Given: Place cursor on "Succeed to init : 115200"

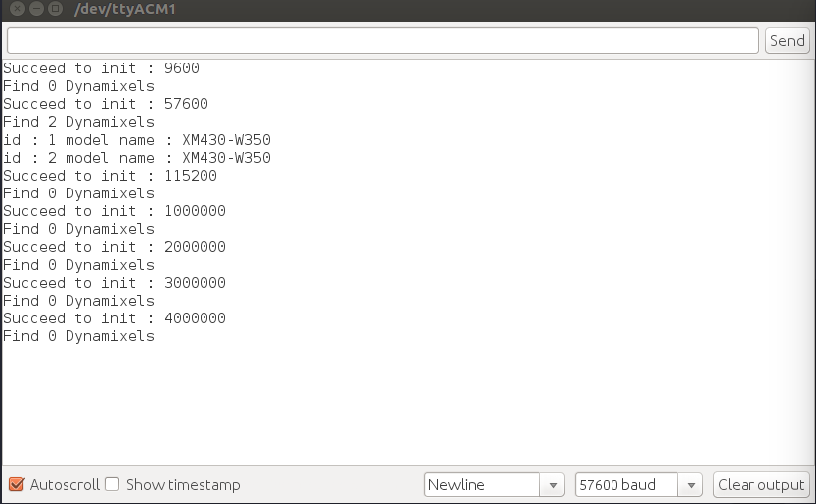Looking at the screenshot, I should point(110,176).
